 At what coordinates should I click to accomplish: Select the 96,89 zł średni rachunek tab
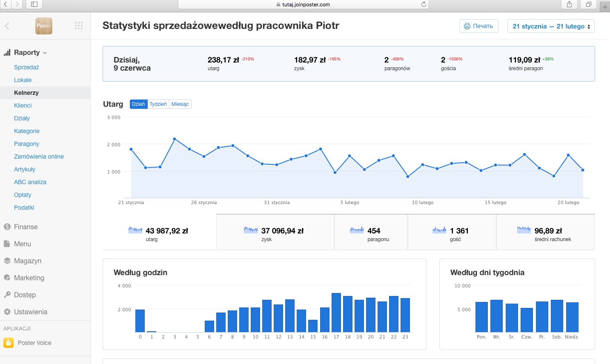tap(546, 232)
